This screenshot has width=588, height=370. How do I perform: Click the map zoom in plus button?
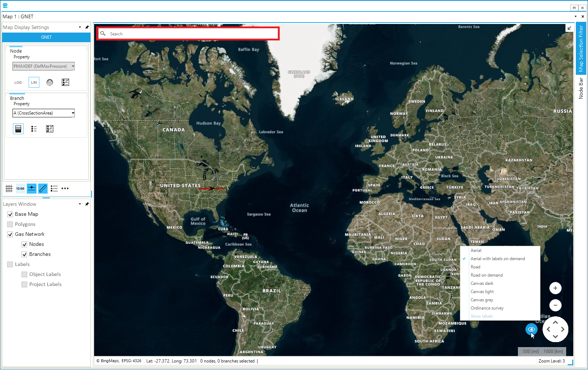pyautogui.click(x=555, y=288)
